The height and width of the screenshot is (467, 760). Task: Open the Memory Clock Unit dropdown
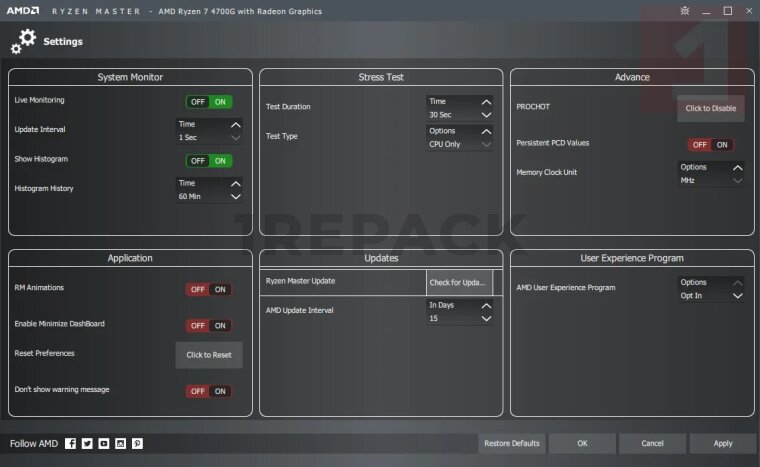(x=711, y=174)
